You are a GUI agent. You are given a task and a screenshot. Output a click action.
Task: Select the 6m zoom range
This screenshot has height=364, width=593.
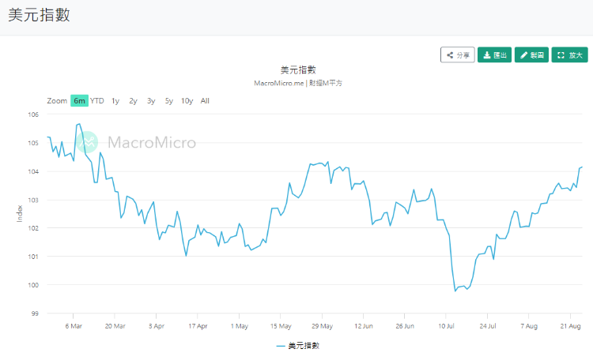(x=79, y=100)
